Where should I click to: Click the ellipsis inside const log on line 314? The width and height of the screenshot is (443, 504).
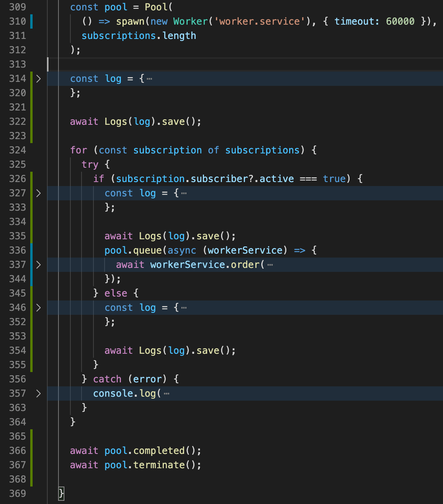pyautogui.click(x=149, y=79)
